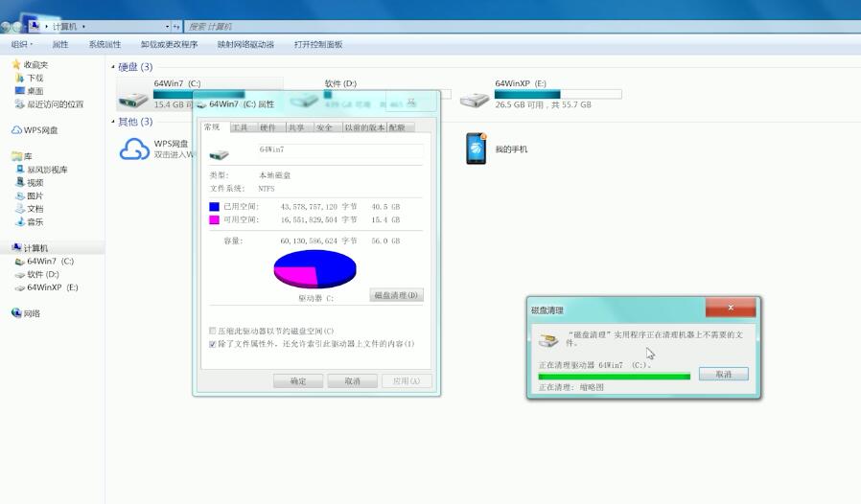Open 暴风影视库 library
Viewport: 861px width, 504px height.
pos(42,170)
